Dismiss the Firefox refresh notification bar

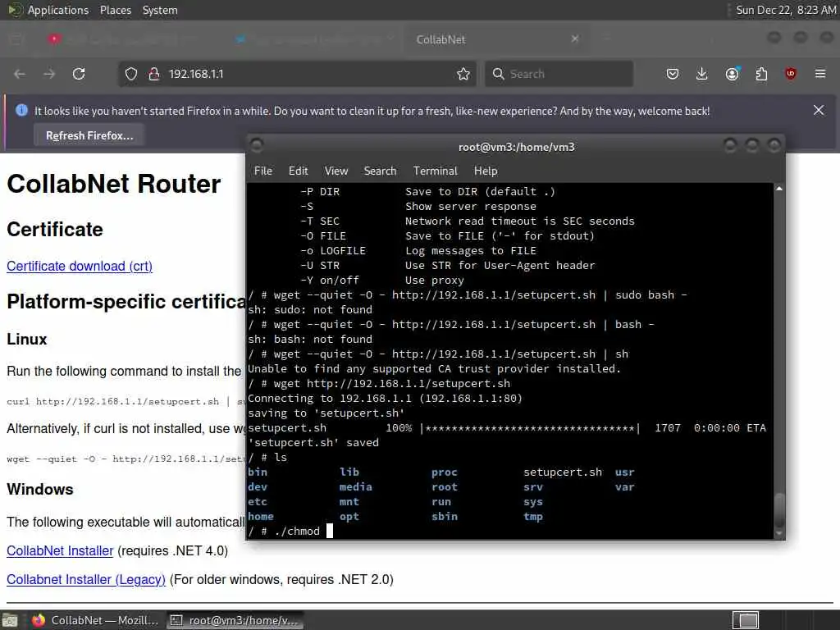point(819,111)
